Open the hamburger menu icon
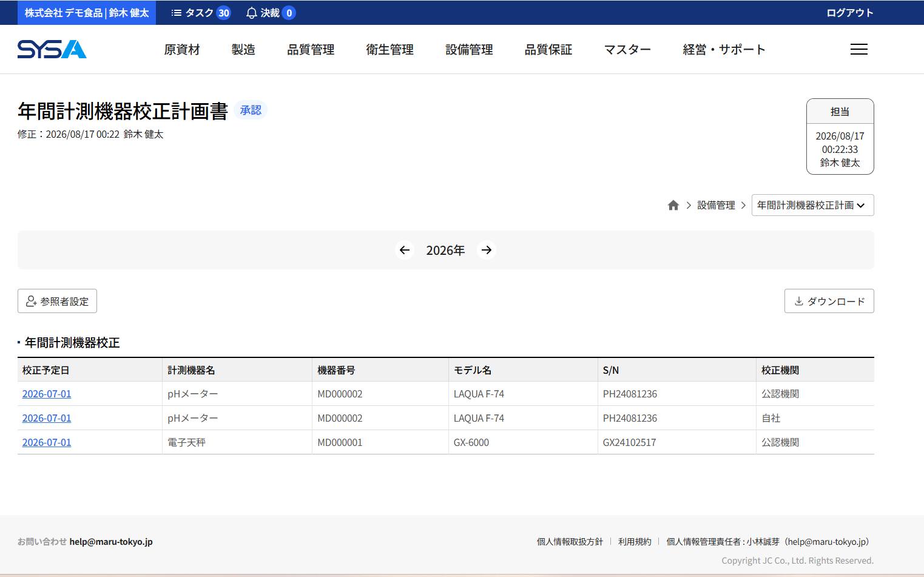The height and width of the screenshot is (577, 924). [x=858, y=49]
